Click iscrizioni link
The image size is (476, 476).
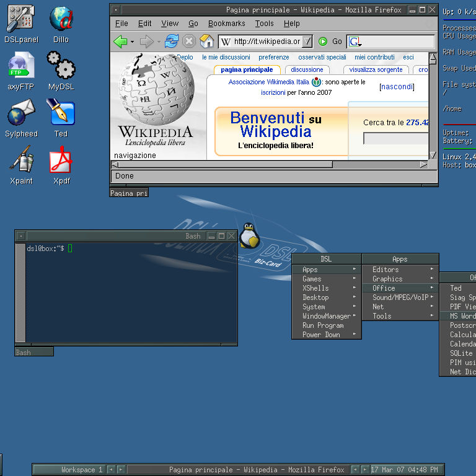(x=273, y=92)
